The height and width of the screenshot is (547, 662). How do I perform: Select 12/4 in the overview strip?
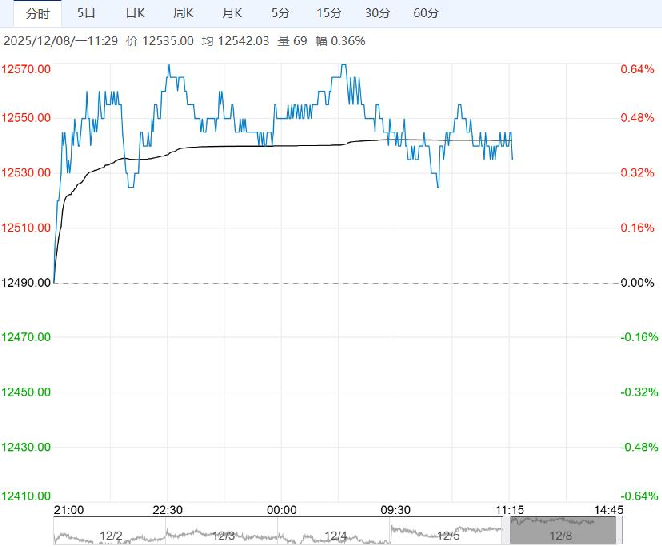(x=336, y=534)
